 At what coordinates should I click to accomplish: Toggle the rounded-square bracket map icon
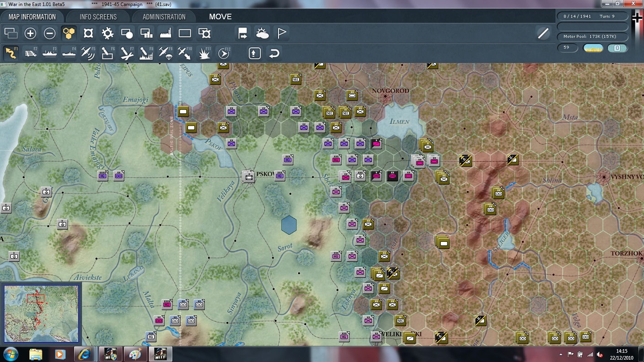[88, 33]
